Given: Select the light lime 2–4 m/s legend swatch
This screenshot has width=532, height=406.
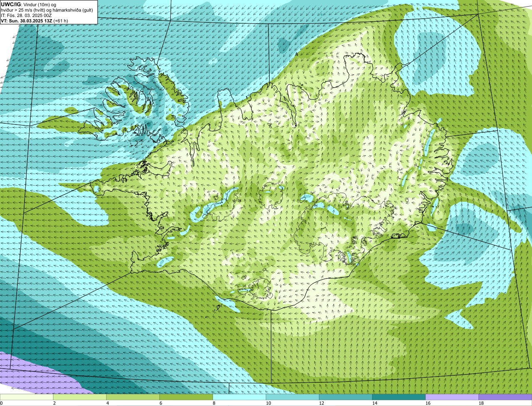Looking at the screenshot, I should click(x=80, y=397).
